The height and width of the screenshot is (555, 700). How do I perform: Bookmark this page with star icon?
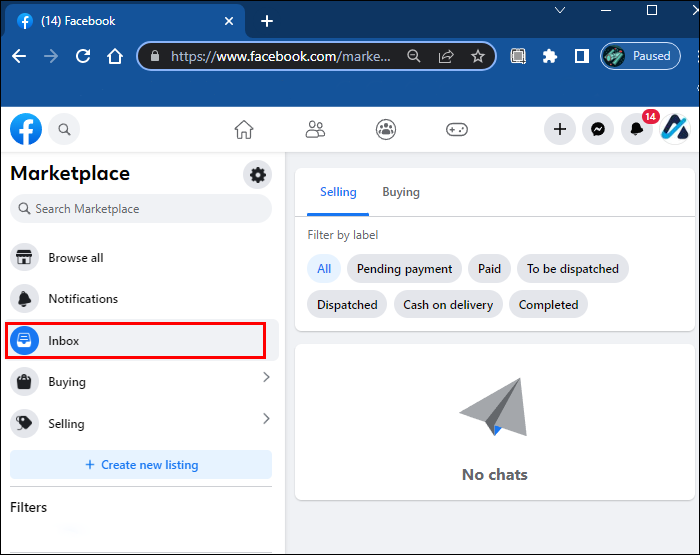click(478, 56)
